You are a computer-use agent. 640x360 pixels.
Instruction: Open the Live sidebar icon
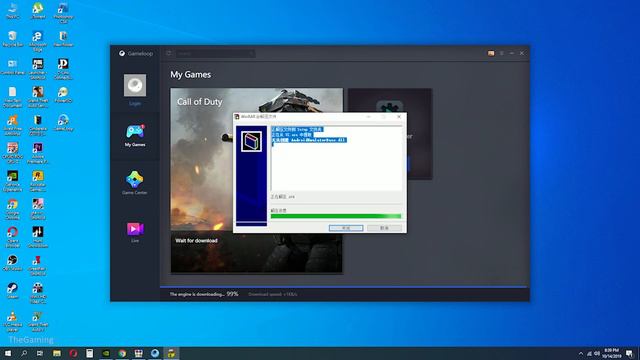135,232
